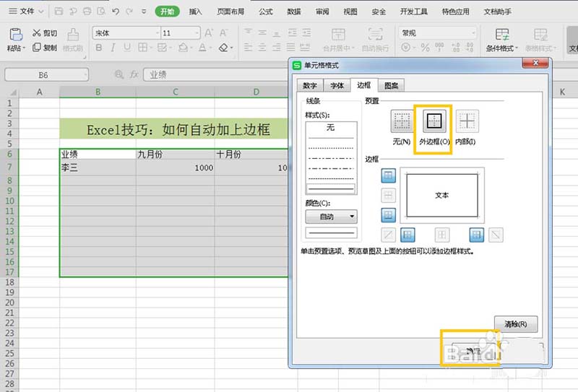Select None (无) in line style list
Image resolution: width=578 pixels, height=392 pixels.
(x=331, y=128)
